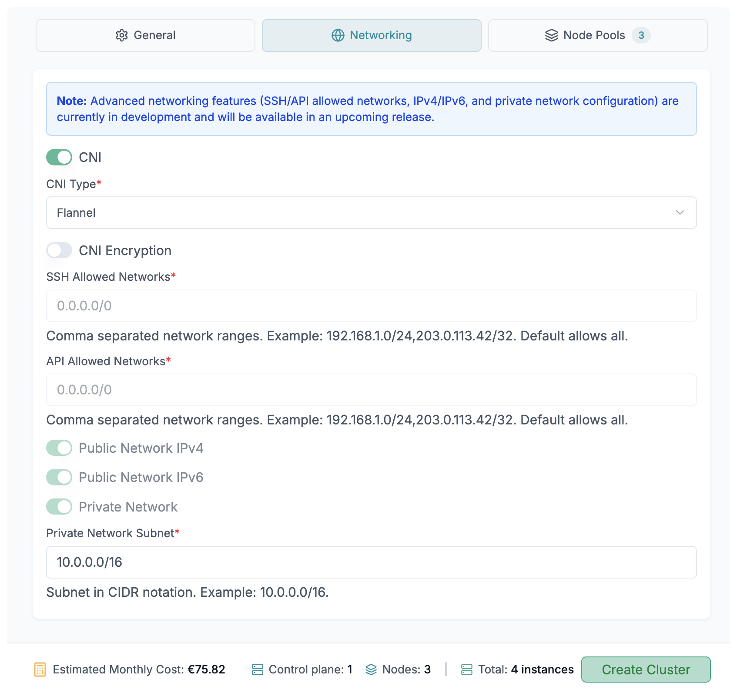This screenshot has width=737, height=700.
Task: Click the chevron arrow in CNI Type field
Action: click(680, 213)
